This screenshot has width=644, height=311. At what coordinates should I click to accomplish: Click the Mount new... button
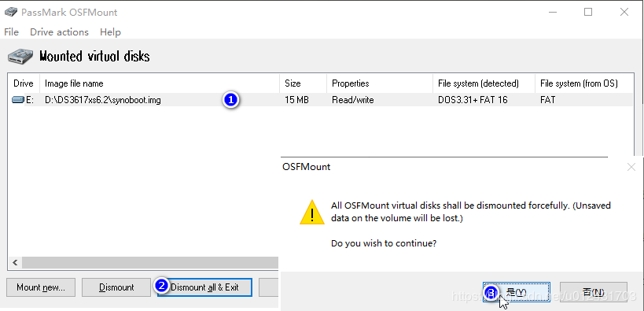pyautogui.click(x=41, y=287)
